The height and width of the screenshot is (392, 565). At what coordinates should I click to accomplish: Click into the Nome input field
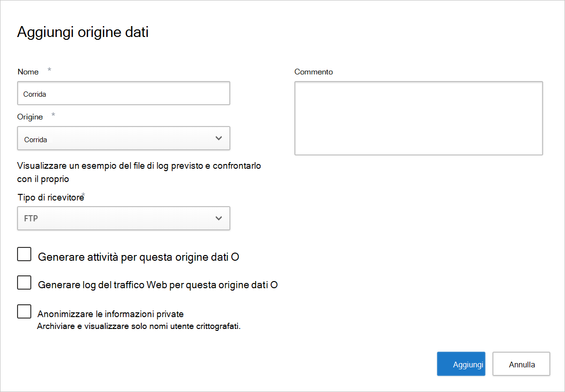(123, 93)
